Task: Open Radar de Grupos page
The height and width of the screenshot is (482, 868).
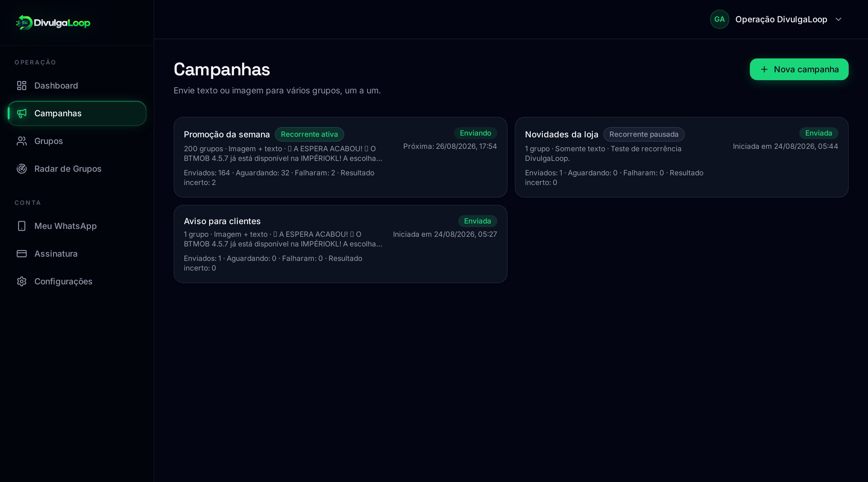Action: coord(77,168)
